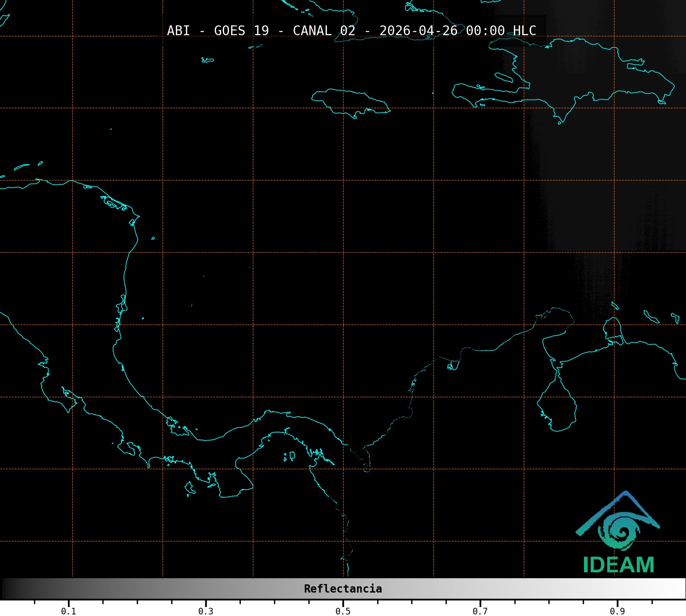
Task: Click the Grand Cayman island outline
Action: [207, 60]
